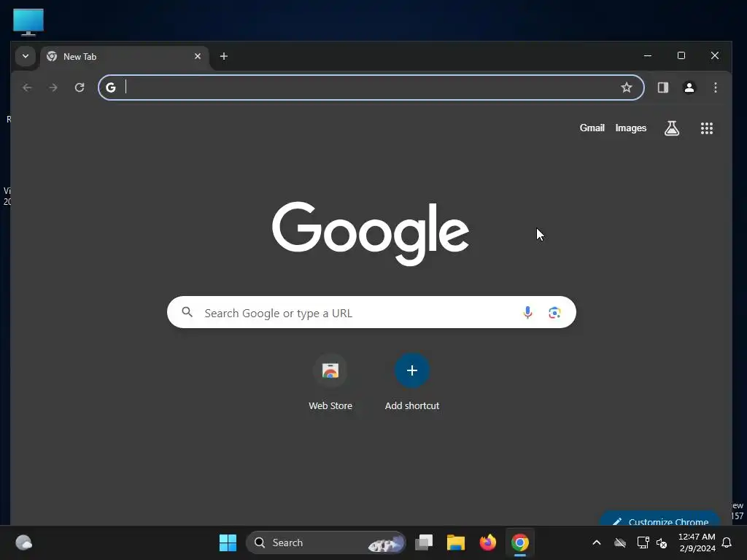Open the Gmail link

[x=592, y=128]
